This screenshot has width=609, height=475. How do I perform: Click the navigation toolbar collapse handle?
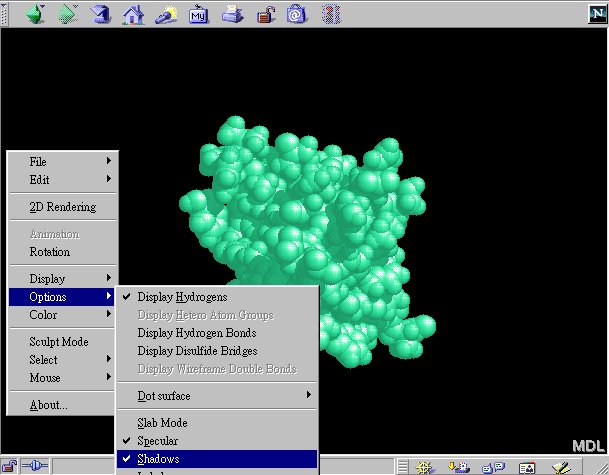click(3, 14)
